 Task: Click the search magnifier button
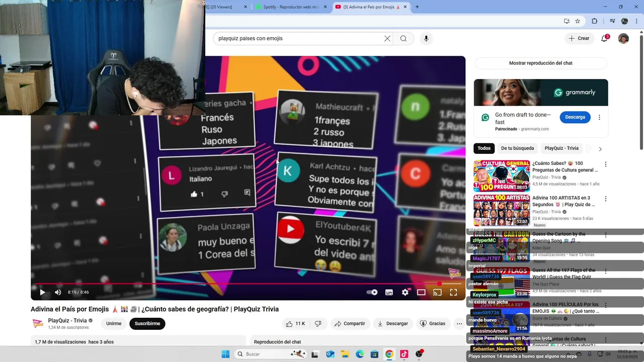(404, 39)
